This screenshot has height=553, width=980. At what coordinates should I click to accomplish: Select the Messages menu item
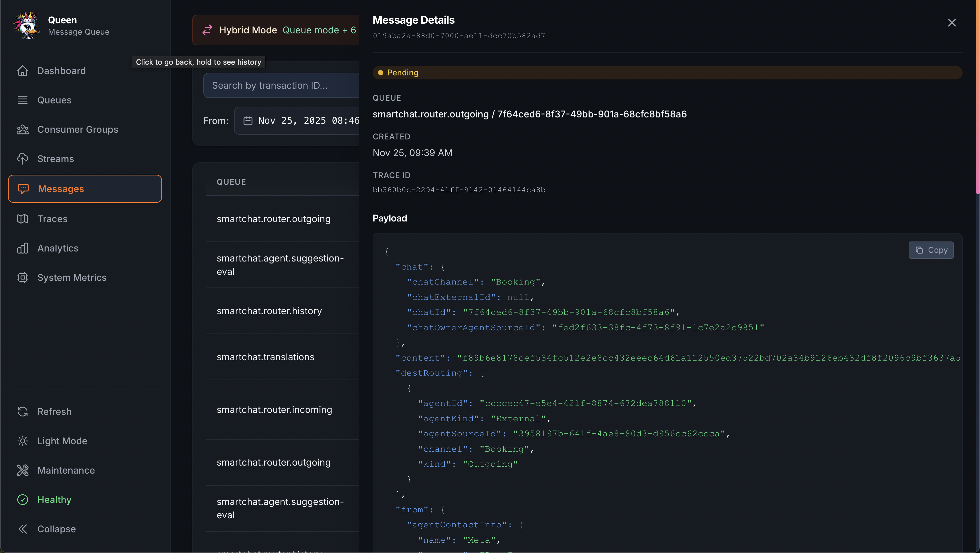85,189
